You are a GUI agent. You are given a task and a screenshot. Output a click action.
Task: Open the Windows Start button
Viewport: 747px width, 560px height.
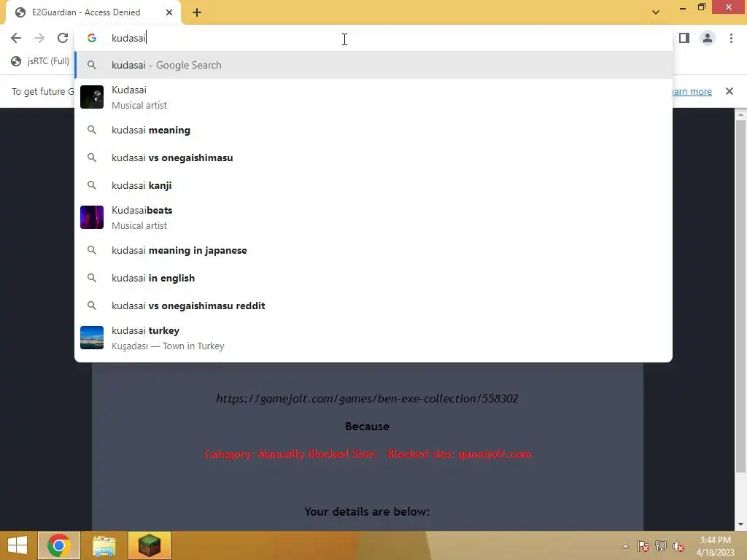tap(18, 545)
